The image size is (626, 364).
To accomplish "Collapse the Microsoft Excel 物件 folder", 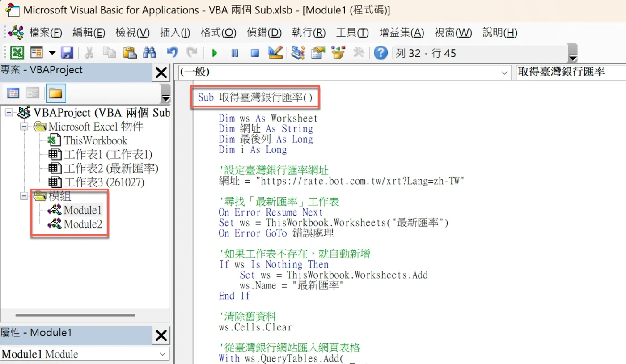I will [24, 127].
